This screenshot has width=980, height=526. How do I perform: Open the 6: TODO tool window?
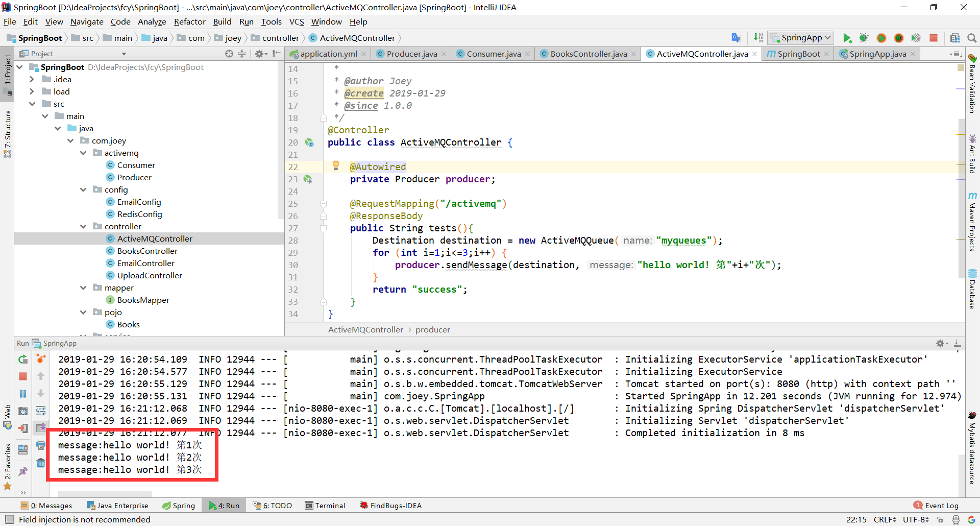tap(273, 506)
